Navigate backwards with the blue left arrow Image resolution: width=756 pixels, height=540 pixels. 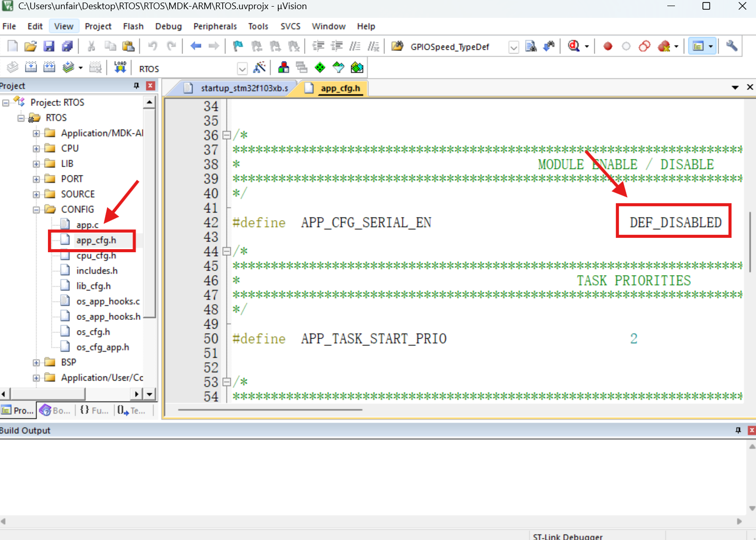196,46
